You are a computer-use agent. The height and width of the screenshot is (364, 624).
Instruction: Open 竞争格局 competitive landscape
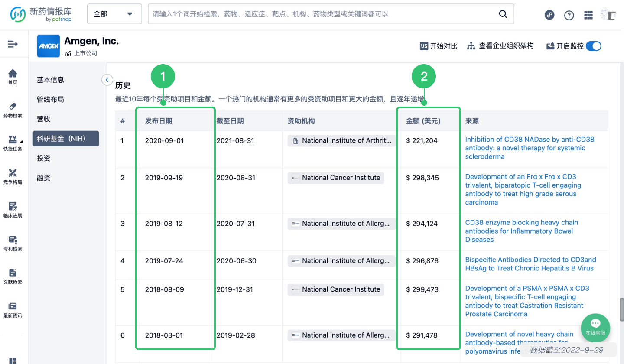[x=13, y=177]
